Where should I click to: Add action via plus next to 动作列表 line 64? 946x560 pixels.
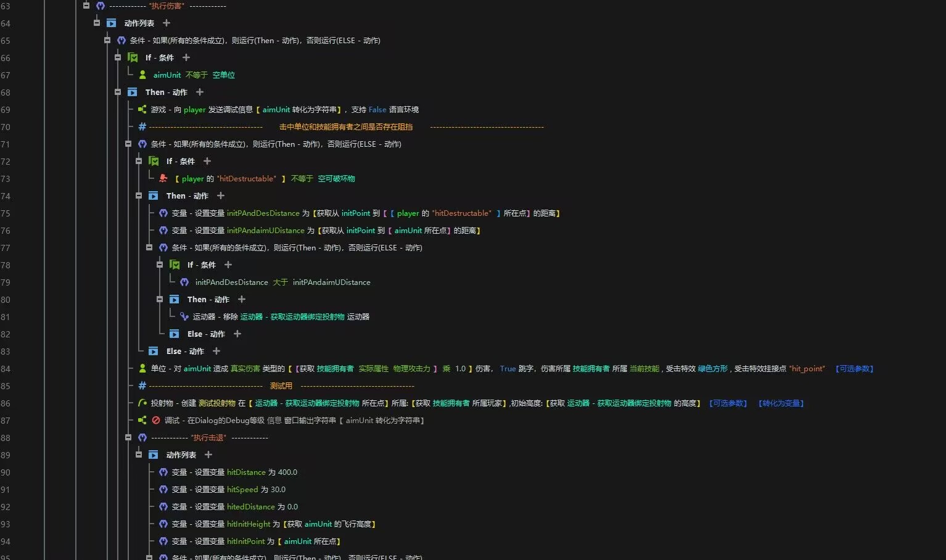coord(167,23)
